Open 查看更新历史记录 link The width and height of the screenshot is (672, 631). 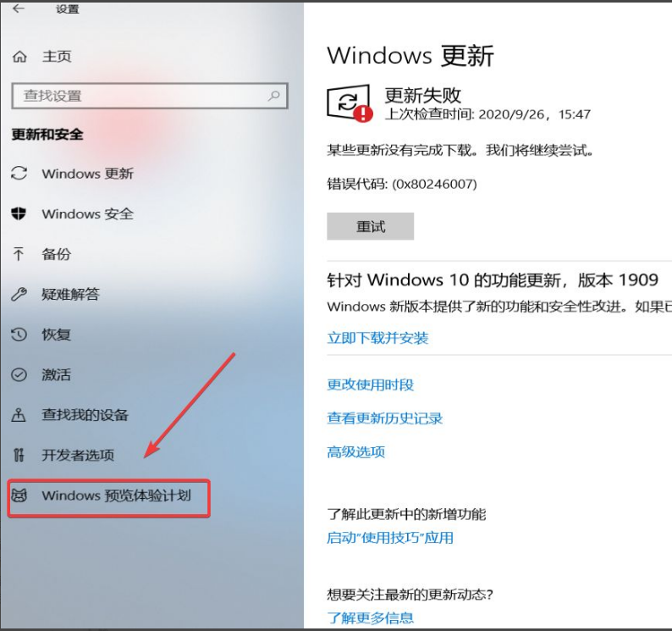[385, 418]
